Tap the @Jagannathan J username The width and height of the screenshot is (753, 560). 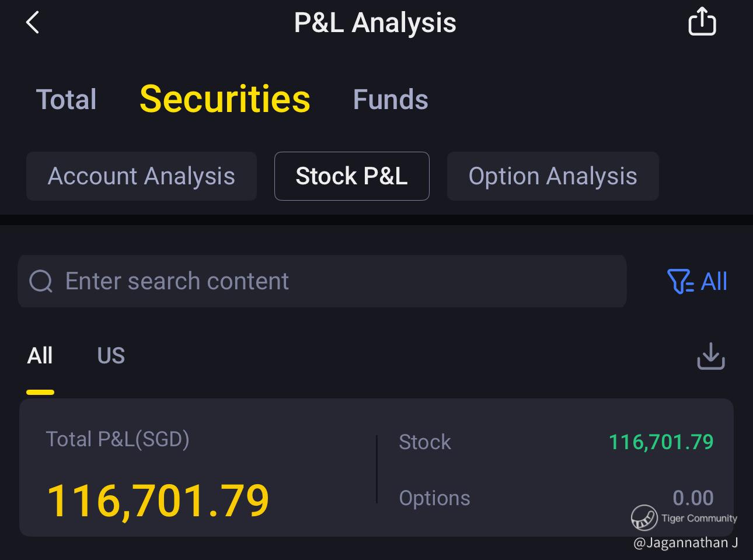(x=685, y=543)
